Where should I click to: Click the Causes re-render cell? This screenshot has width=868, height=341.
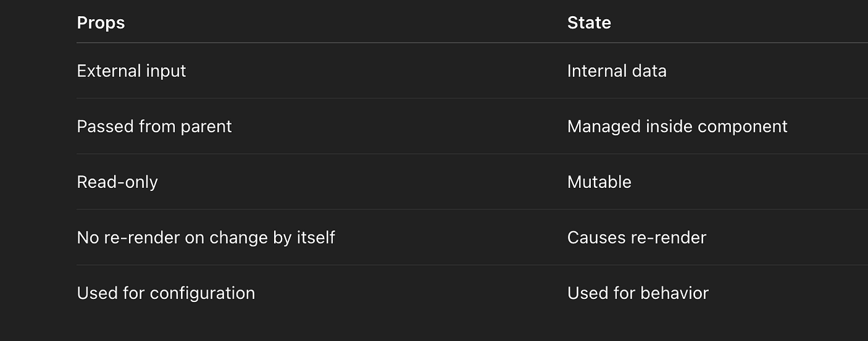(x=637, y=237)
